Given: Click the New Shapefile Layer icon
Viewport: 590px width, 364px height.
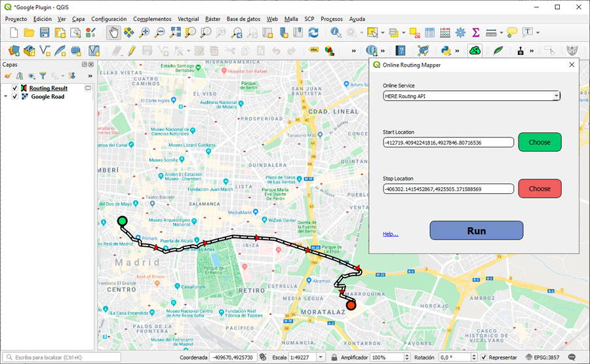Looking at the screenshot, I should coord(45,50).
